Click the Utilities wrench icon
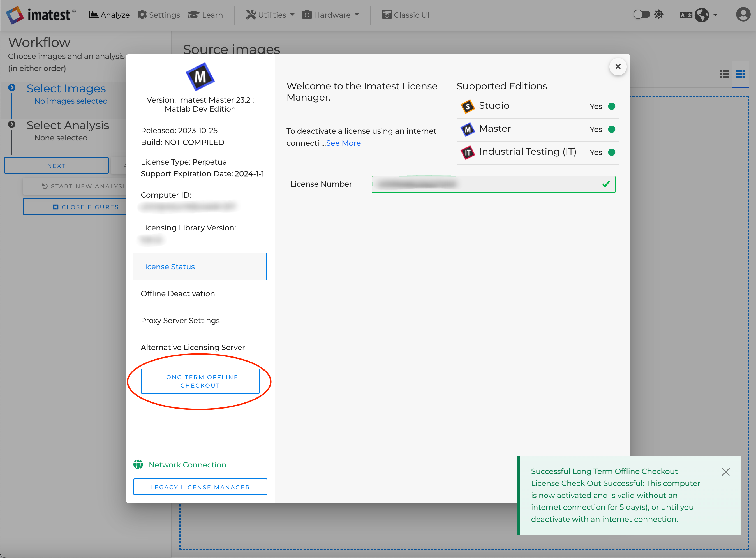The height and width of the screenshot is (558, 756). click(251, 15)
